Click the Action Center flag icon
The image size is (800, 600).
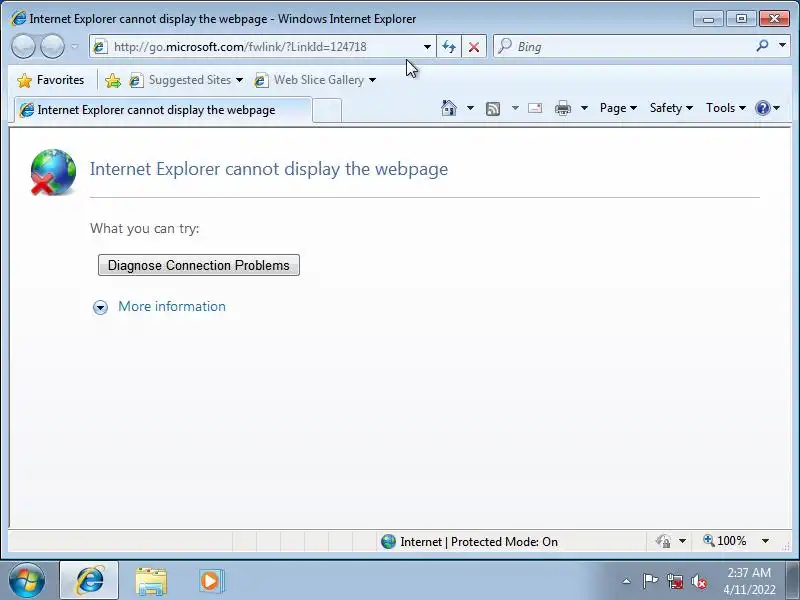pos(650,581)
